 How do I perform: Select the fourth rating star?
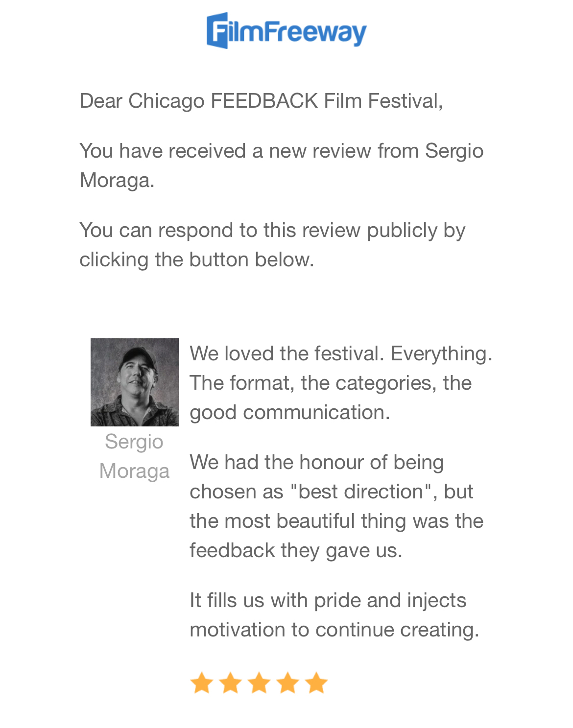[288, 682]
